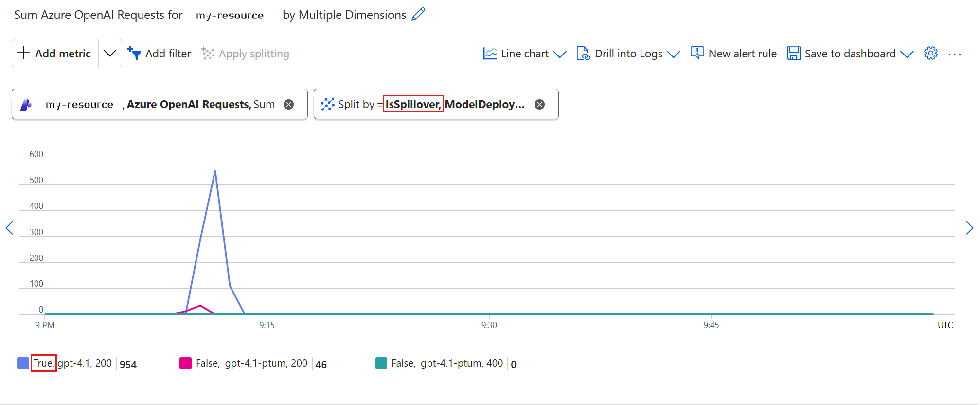Open the more options ellipsis menu
Image resolution: width=980 pixels, height=405 pixels.
coord(955,54)
